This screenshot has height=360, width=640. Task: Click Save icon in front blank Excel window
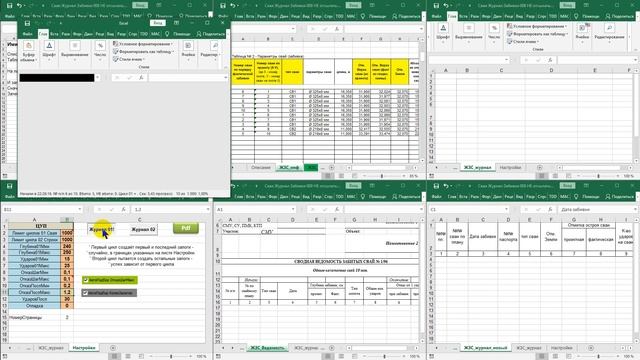point(27,23)
